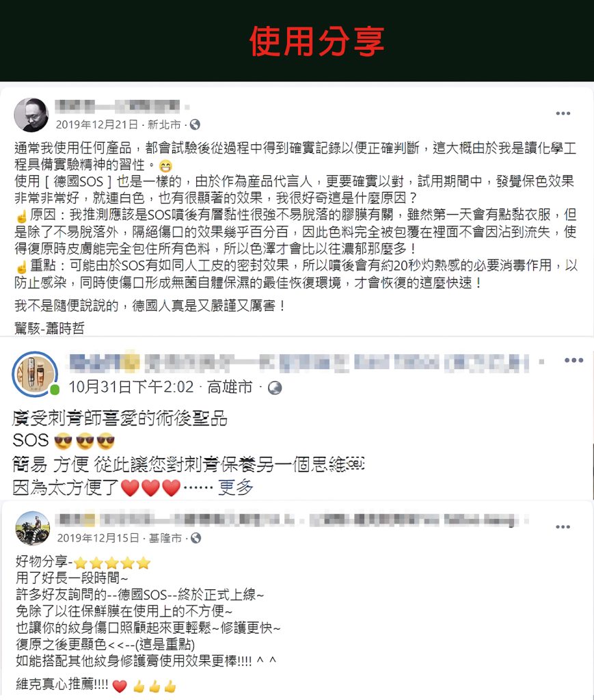Open first poster's black-and-white profile photo
This screenshot has height=700, width=594.
(31, 115)
